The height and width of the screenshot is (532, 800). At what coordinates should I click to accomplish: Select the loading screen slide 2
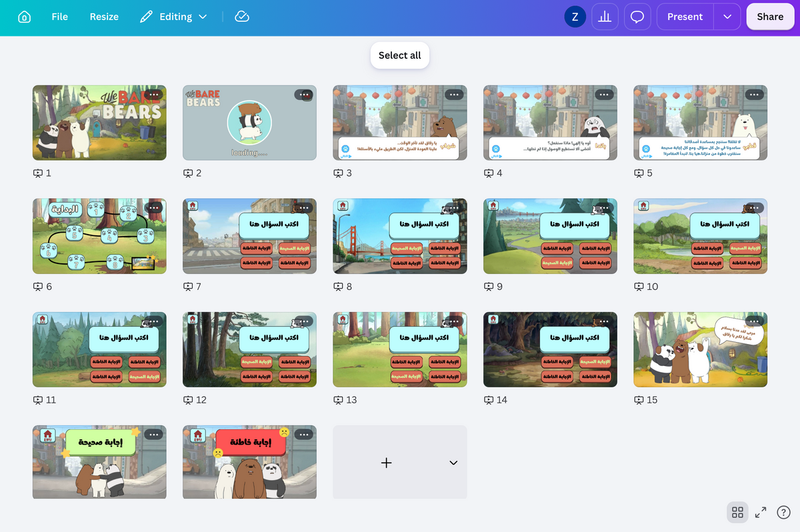[x=249, y=123]
